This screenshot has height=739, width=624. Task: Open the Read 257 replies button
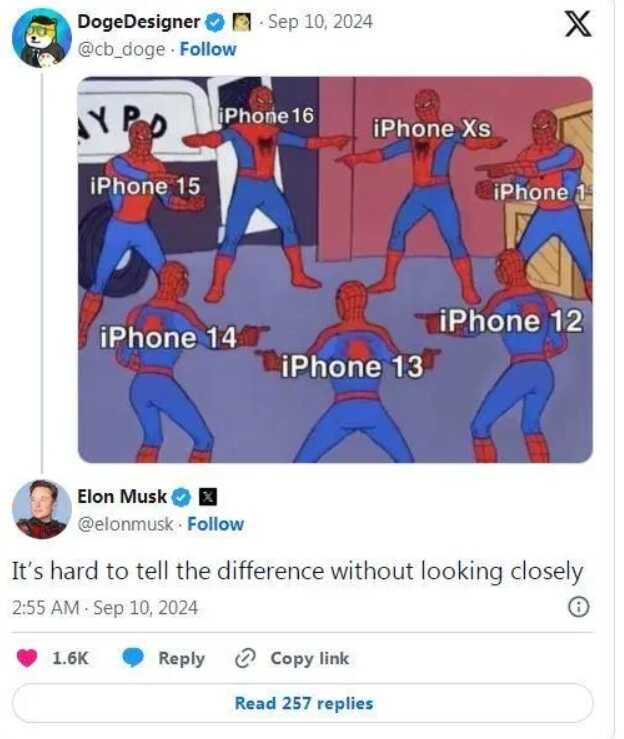point(303,703)
